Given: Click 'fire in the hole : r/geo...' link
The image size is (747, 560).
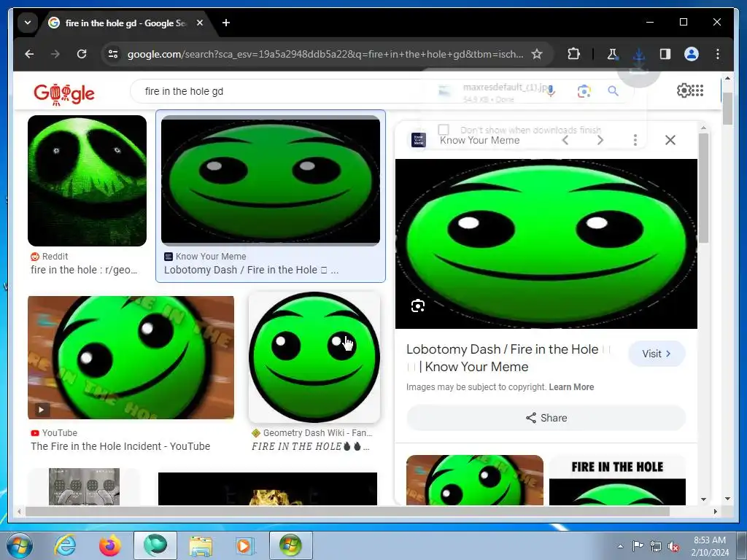Looking at the screenshot, I should pos(84,270).
